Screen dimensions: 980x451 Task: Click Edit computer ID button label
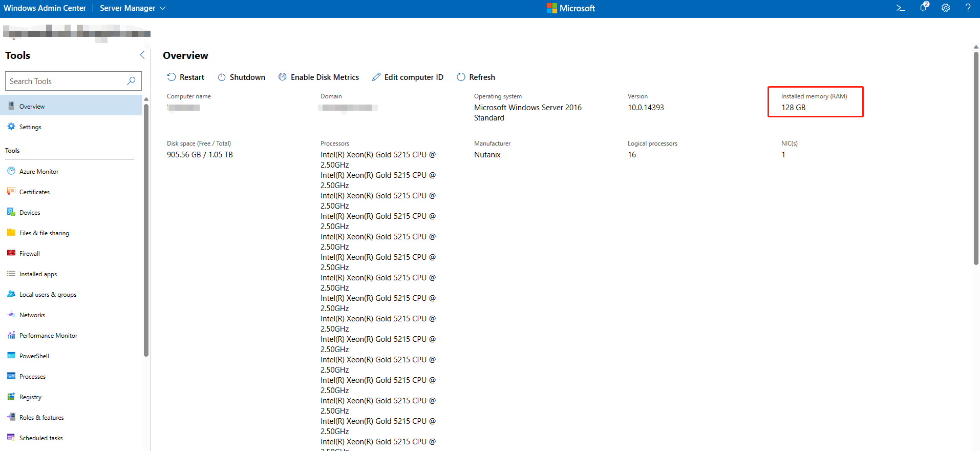(x=414, y=77)
